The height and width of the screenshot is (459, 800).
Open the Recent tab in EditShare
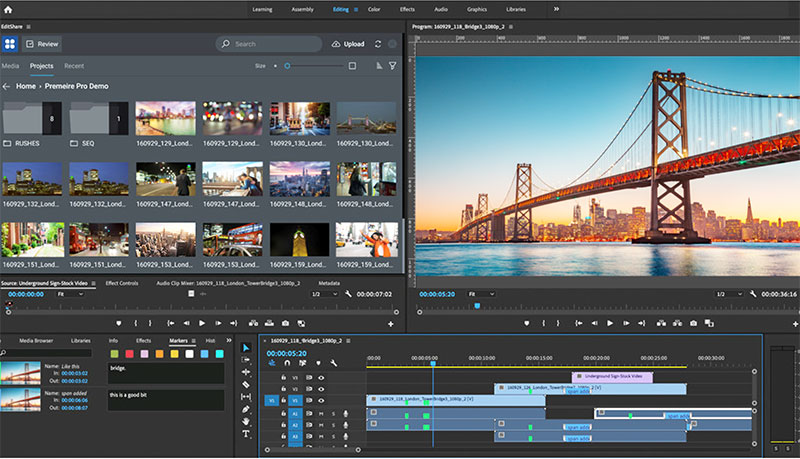pyautogui.click(x=74, y=66)
